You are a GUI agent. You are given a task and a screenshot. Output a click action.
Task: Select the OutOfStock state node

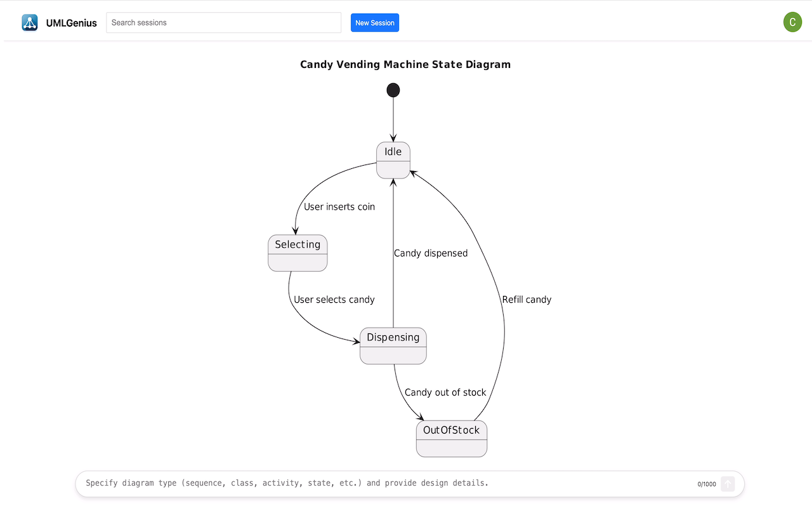click(452, 438)
